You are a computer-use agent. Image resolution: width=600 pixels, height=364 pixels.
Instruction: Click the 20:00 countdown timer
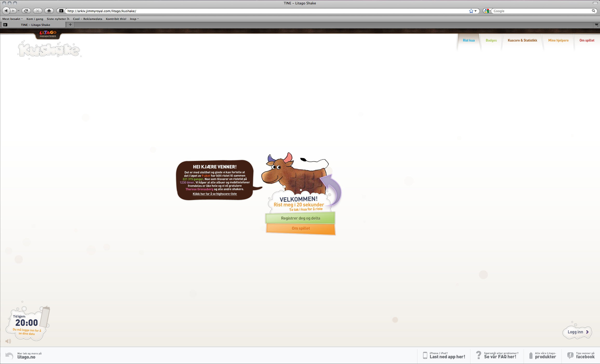click(x=26, y=323)
